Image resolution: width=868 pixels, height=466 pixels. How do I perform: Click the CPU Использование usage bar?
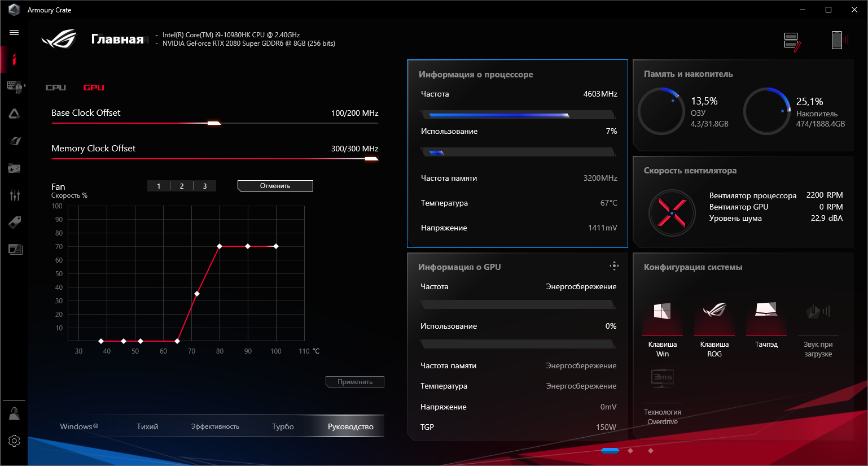pos(518,152)
